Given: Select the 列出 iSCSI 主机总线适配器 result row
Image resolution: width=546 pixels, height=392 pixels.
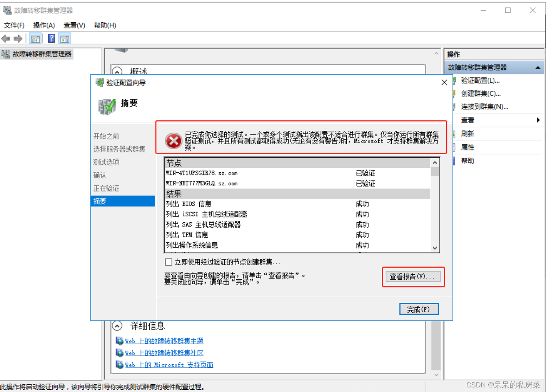Looking at the screenshot, I should pyautogui.click(x=297, y=214).
